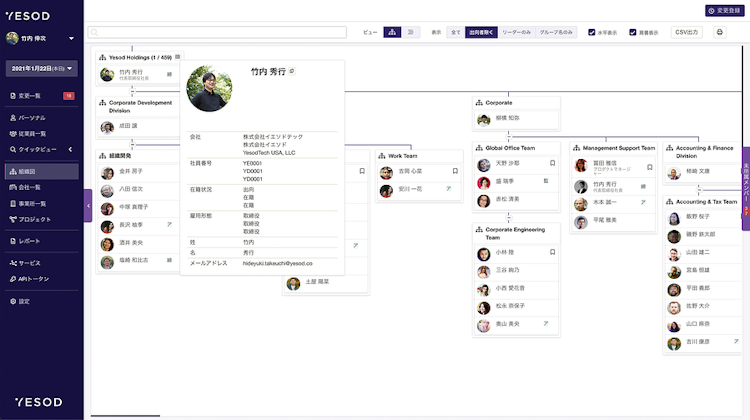Screen dimensions: 750x420
Task: Select the 出向者除く display filter
Action: point(481,32)
